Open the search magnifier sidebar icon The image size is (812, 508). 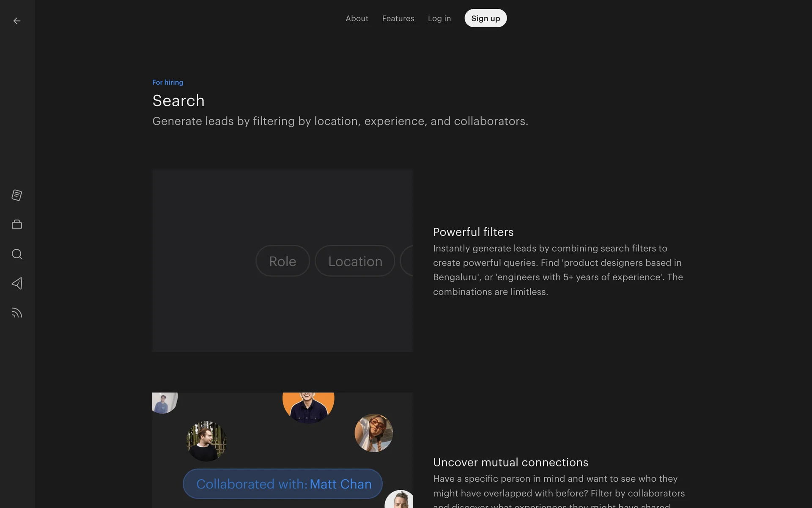pyautogui.click(x=17, y=254)
